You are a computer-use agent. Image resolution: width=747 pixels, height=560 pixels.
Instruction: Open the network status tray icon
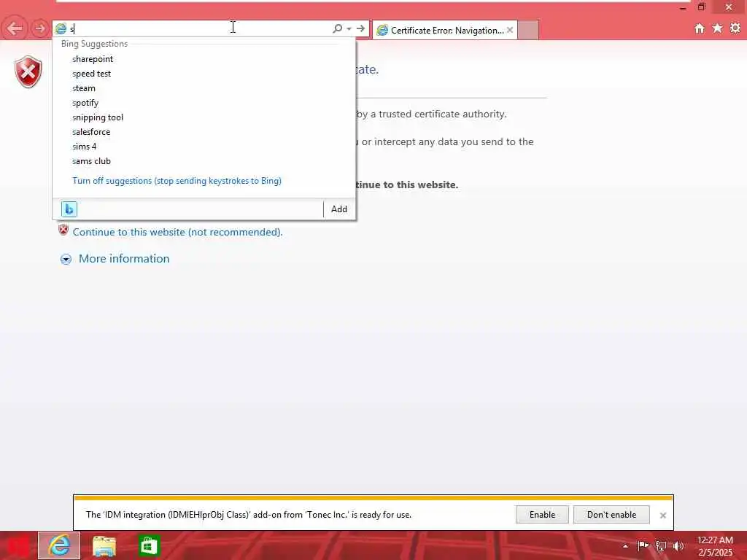pos(661,546)
